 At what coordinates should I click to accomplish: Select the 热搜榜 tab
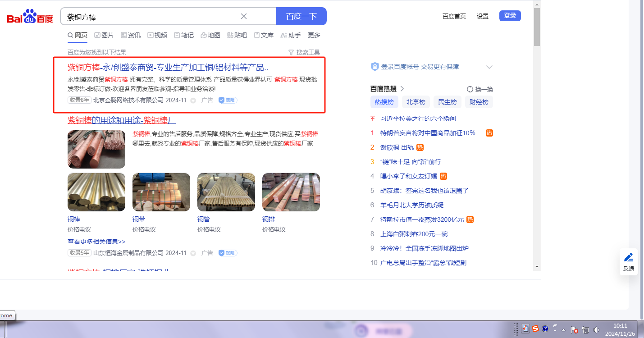click(384, 102)
